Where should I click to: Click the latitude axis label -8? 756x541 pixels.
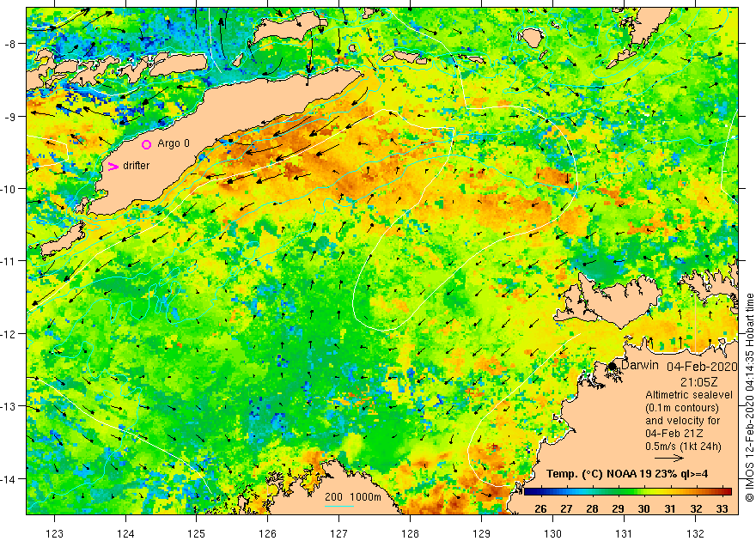pyautogui.click(x=10, y=45)
